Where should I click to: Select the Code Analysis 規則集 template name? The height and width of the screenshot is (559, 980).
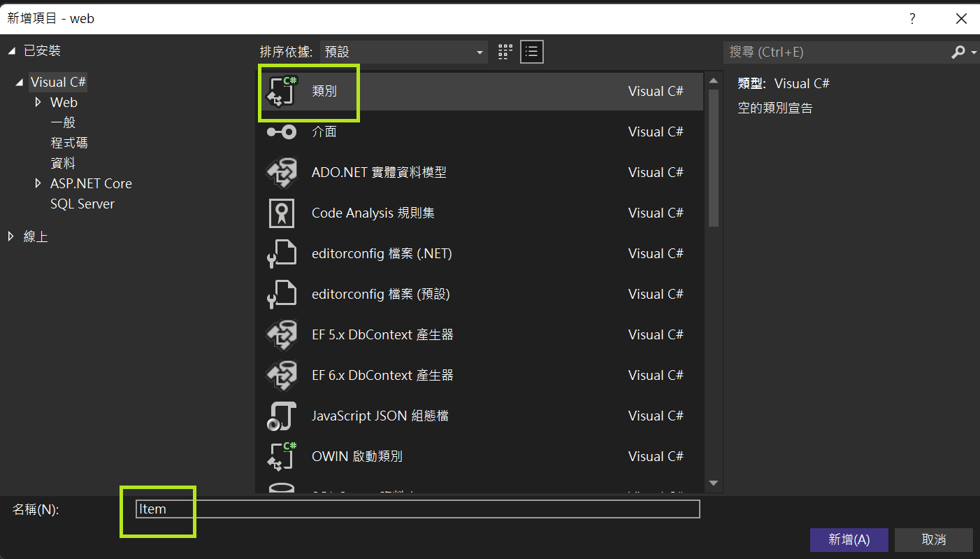[x=373, y=213]
